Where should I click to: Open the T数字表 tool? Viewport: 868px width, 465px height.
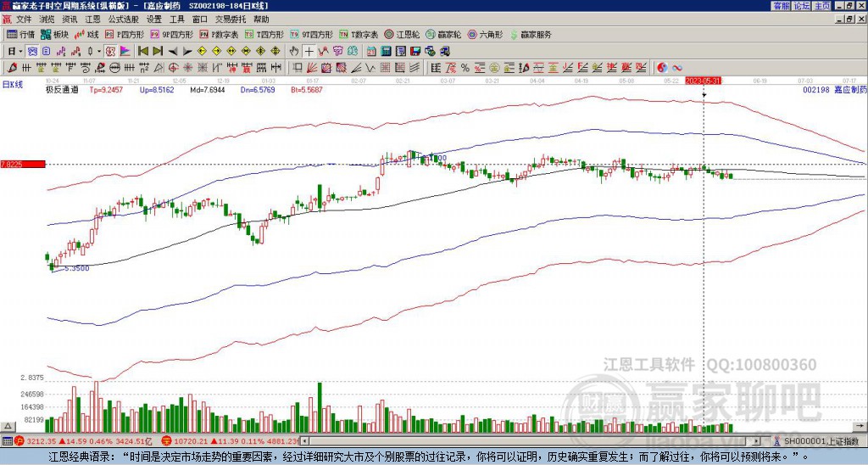coord(359,34)
